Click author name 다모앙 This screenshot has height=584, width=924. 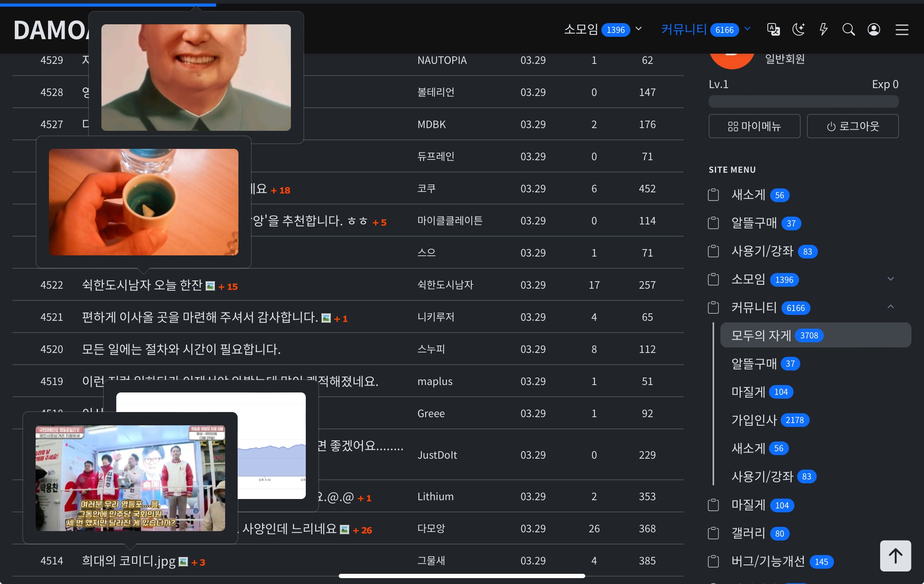tap(431, 528)
